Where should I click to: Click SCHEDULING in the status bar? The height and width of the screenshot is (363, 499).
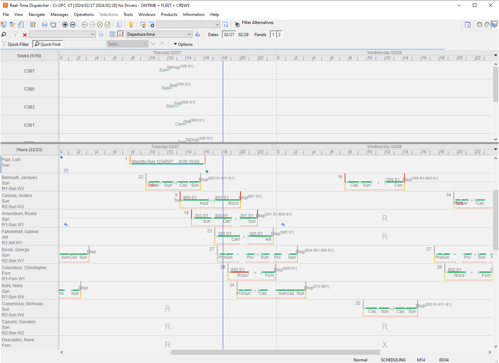coord(393,360)
